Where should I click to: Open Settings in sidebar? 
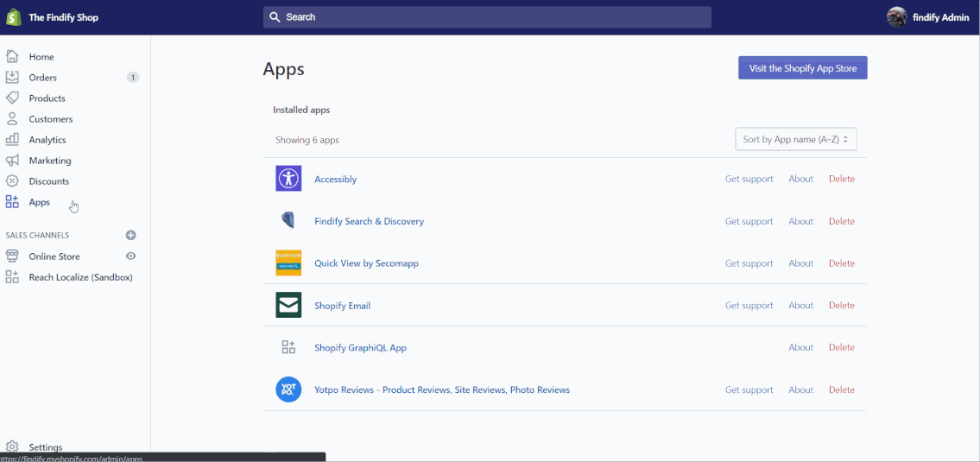point(46,447)
